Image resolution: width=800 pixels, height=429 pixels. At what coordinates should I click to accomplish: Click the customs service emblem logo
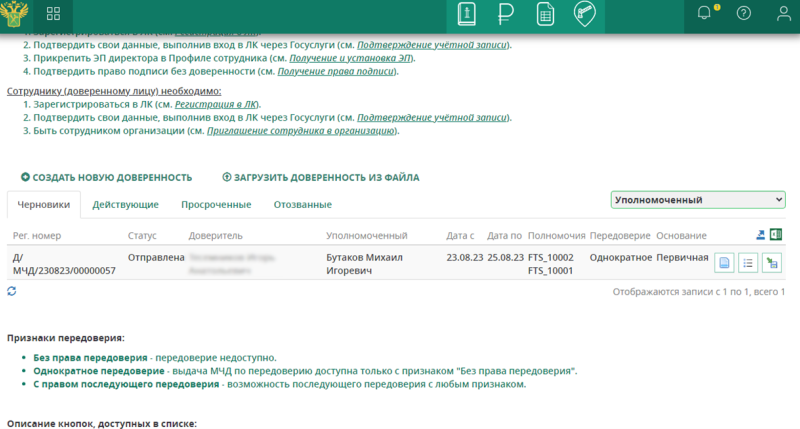coord(14,14)
